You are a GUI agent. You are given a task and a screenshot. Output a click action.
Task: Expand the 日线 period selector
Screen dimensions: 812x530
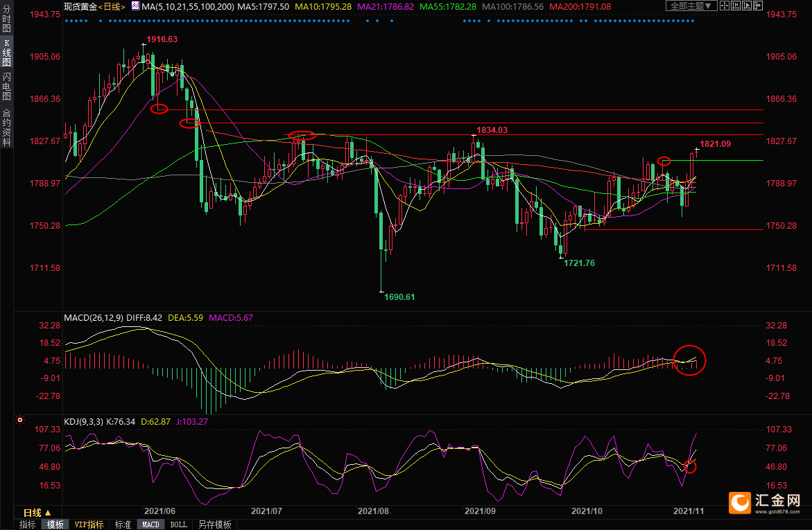click(33, 513)
